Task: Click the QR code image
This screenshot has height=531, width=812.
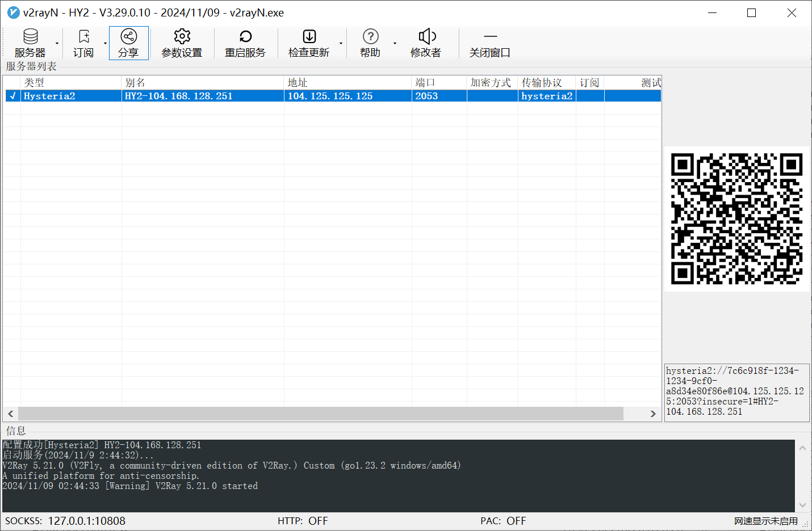Action: [736, 219]
